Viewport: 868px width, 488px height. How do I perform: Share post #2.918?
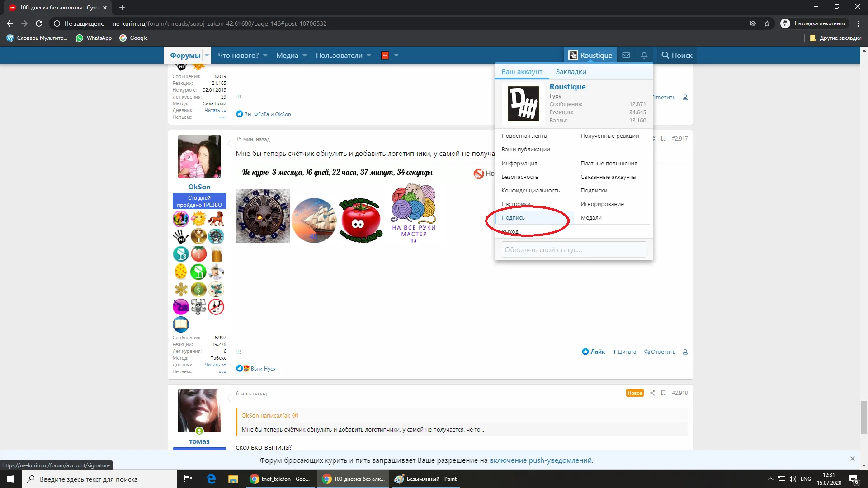[652, 393]
